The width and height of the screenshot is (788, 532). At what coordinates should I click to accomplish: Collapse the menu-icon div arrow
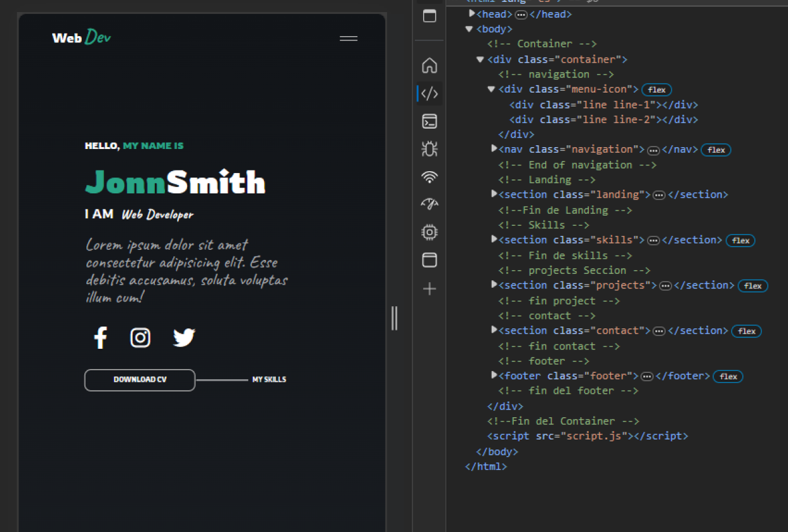tap(491, 89)
